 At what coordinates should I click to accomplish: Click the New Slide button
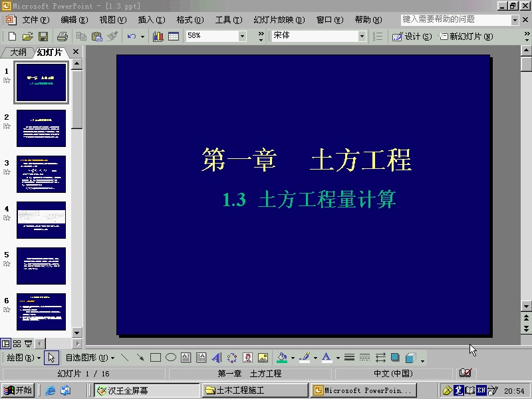[465, 36]
